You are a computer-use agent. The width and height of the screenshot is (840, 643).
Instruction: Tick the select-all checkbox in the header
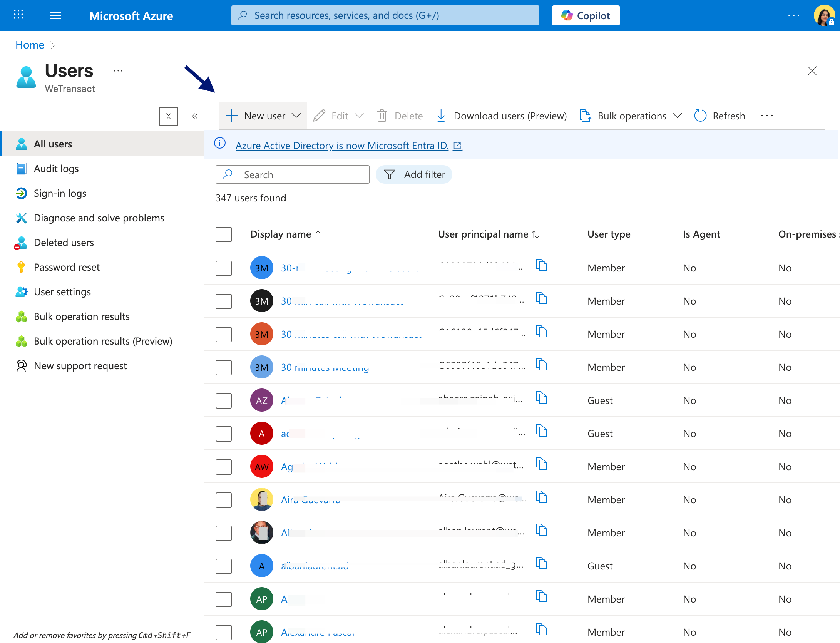[224, 234]
